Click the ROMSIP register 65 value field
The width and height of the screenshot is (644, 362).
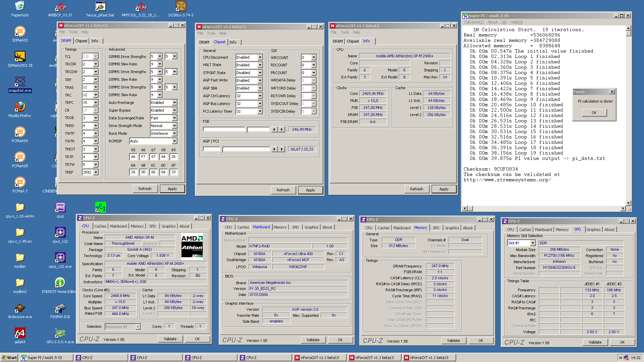(x=133, y=157)
